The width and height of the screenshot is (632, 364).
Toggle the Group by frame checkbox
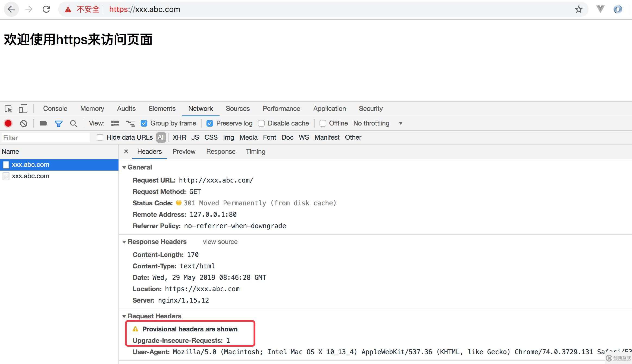coord(144,123)
